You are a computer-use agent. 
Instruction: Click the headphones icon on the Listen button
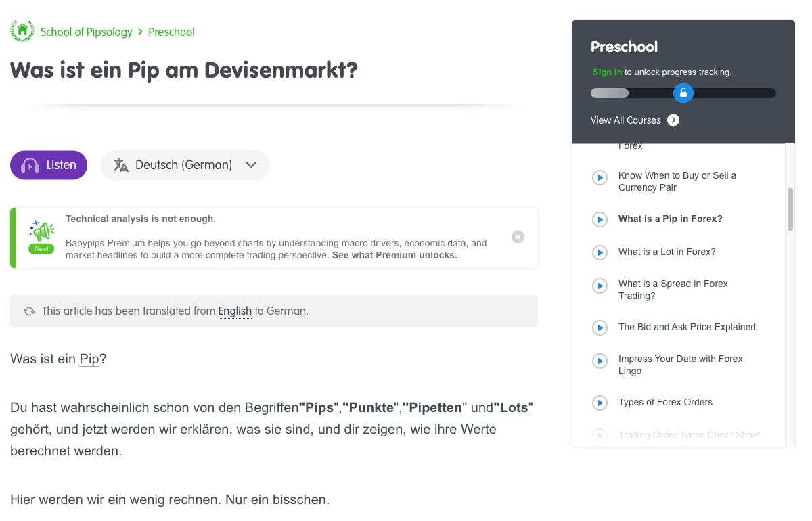tap(30, 166)
